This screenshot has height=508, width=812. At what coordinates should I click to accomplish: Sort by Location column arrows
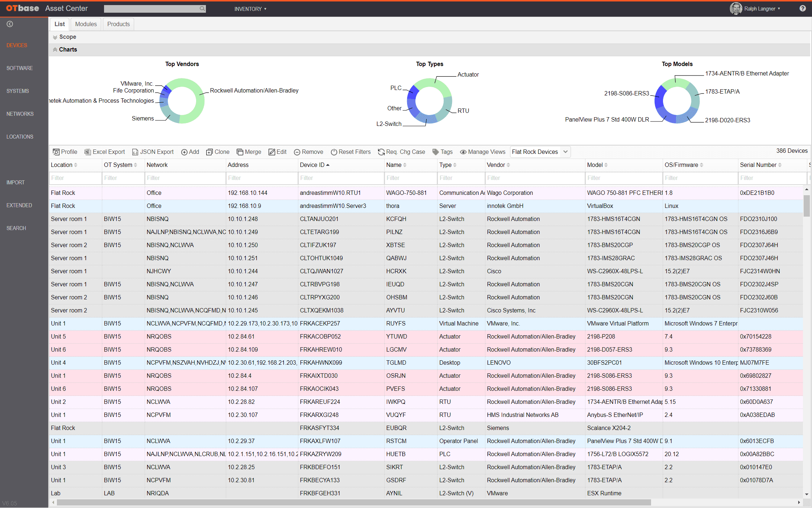76,165
